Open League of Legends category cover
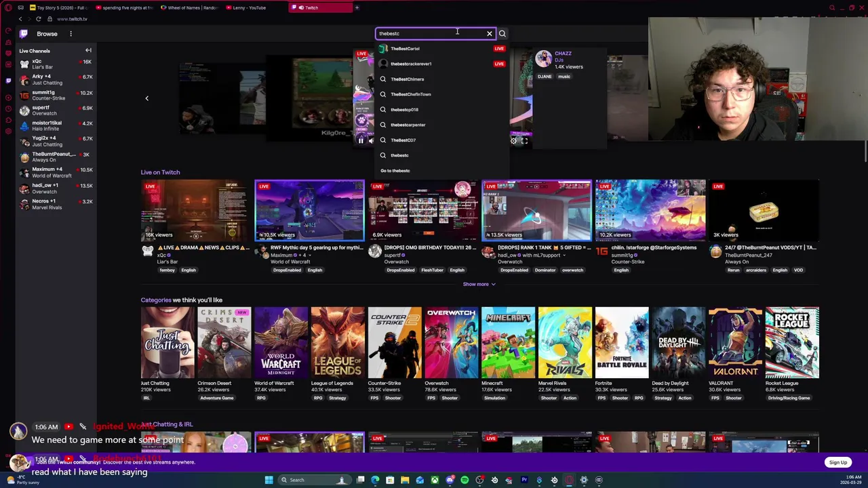This screenshot has height=488, width=868. 338,342
